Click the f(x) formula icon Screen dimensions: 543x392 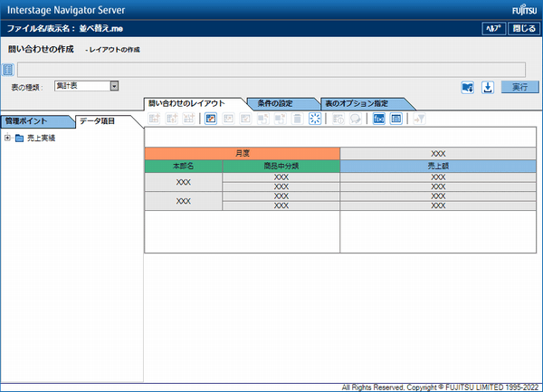[379, 119]
